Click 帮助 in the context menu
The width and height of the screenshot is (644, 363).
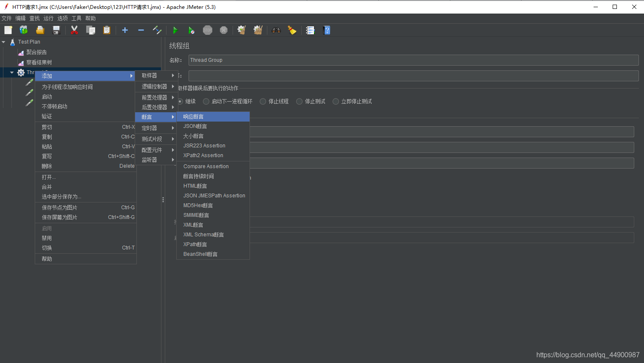click(x=86, y=259)
